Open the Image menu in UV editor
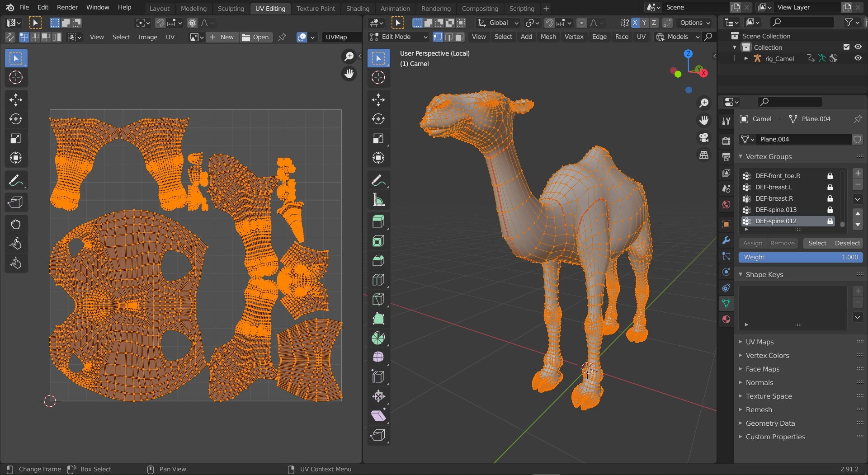The image size is (868, 475). pyautogui.click(x=148, y=37)
